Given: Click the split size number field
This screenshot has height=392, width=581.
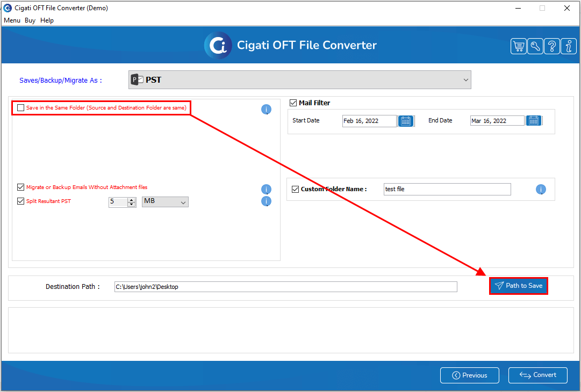Looking at the screenshot, I should [118, 202].
